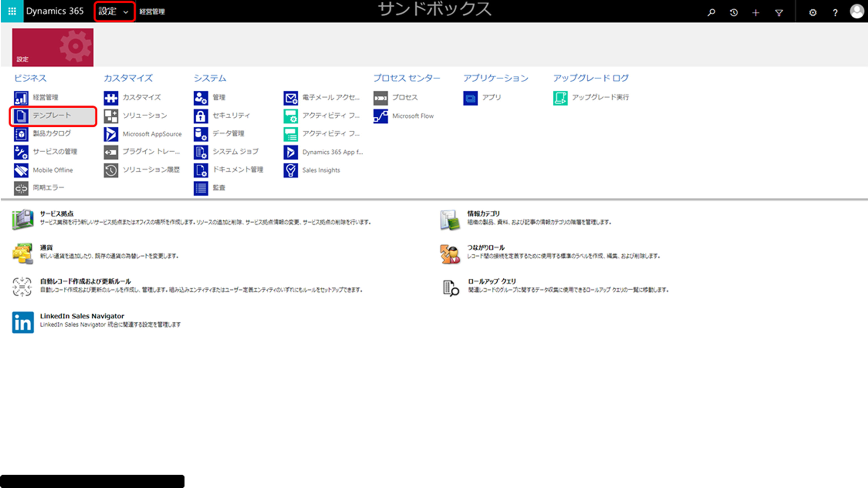Open ロールアップ クエリ link

coord(492,281)
